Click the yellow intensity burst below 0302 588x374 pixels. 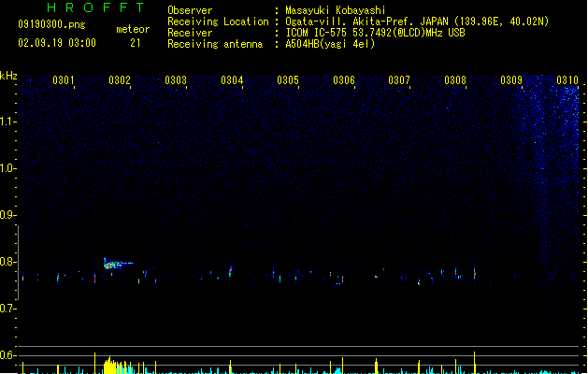(x=118, y=366)
